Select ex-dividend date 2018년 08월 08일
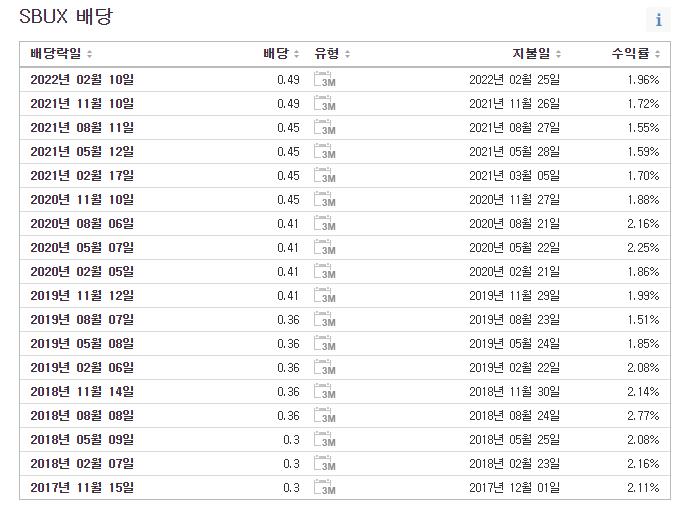This screenshot has height=509, width=680. [x=82, y=416]
